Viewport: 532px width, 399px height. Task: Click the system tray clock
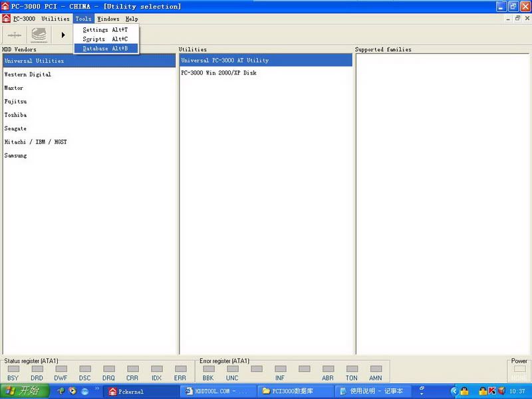[517, 392]
